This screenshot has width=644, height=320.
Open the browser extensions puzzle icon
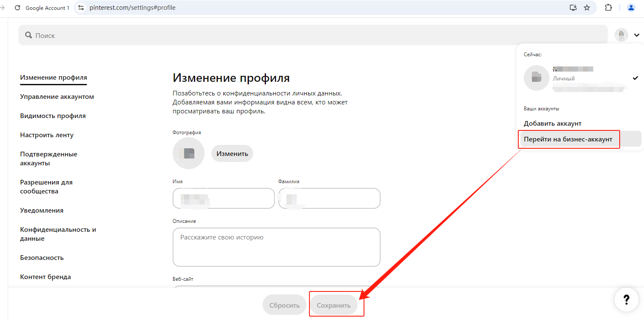[608, 8]
